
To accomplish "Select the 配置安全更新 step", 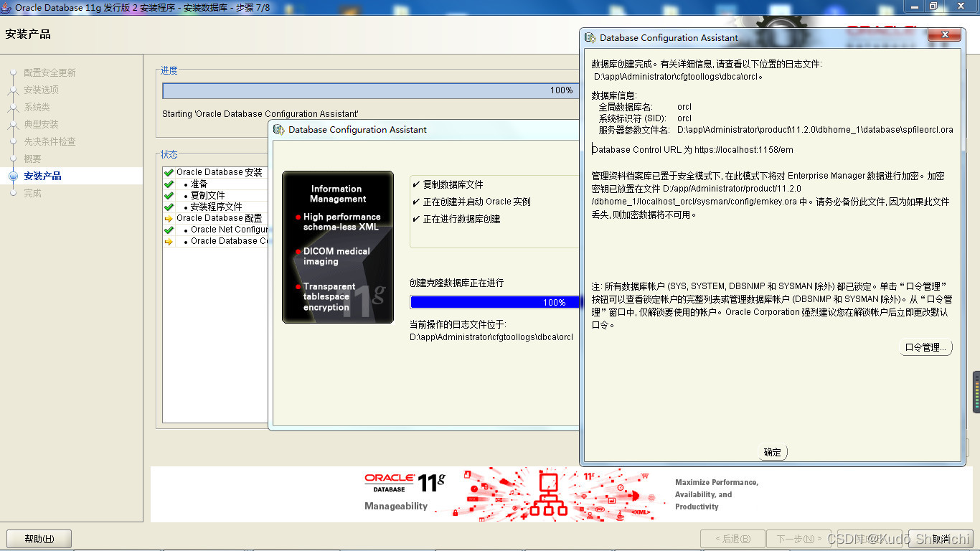I will coord(50,72).
